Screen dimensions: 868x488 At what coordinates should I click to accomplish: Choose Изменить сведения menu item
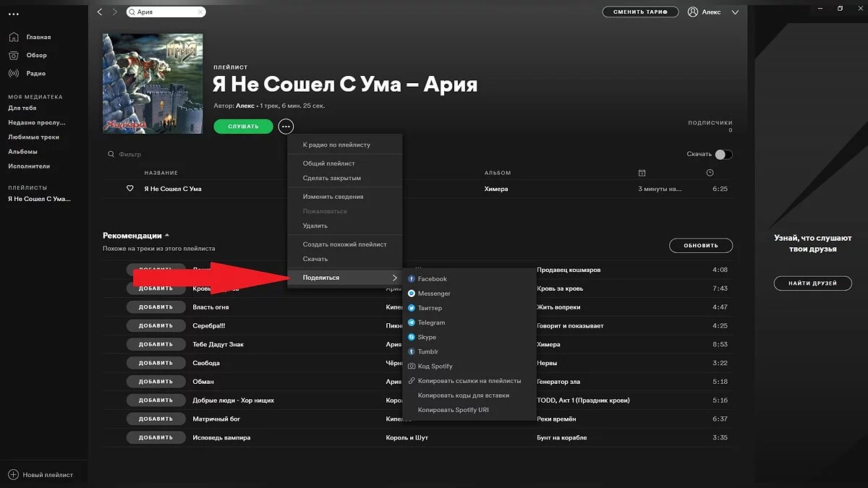(333, 197)
